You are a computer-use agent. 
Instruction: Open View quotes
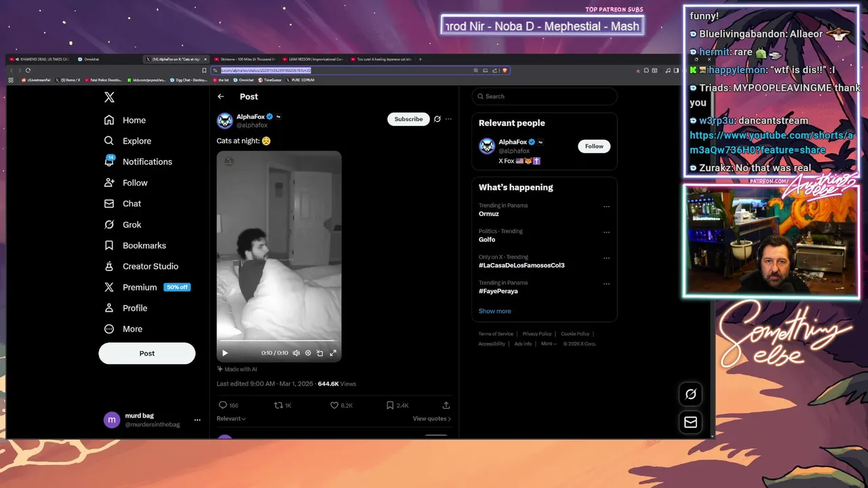432,419
